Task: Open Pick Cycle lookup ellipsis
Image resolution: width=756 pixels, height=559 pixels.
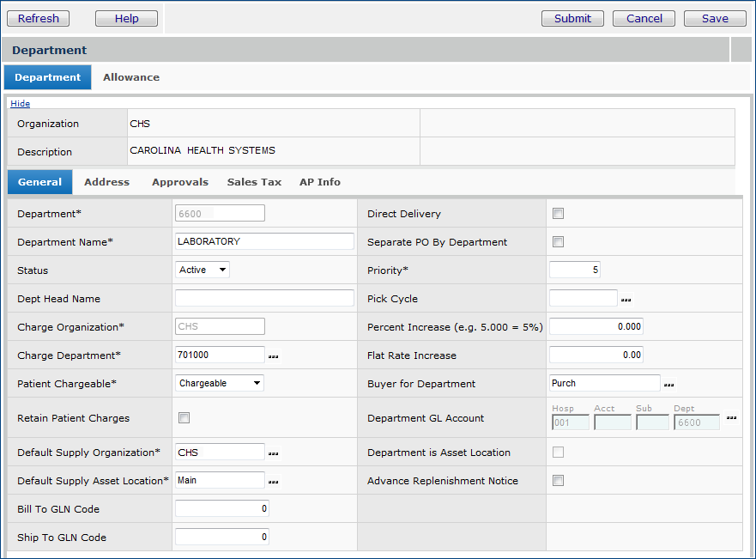Action: tap(626, 300)
